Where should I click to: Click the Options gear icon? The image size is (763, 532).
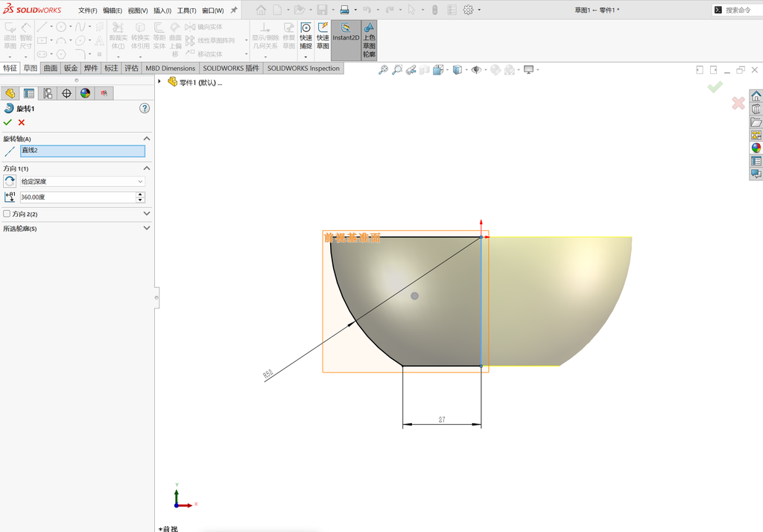tap(468, 10)
